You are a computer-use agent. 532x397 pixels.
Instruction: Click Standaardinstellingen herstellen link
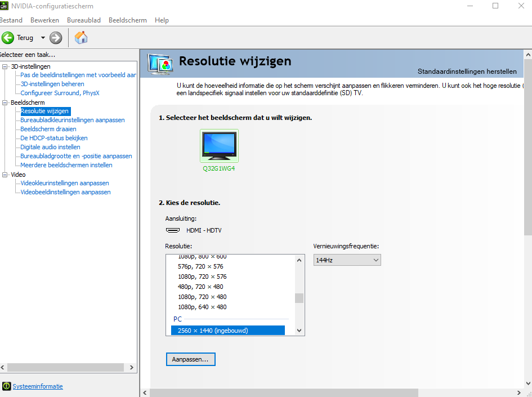[467, 72]
